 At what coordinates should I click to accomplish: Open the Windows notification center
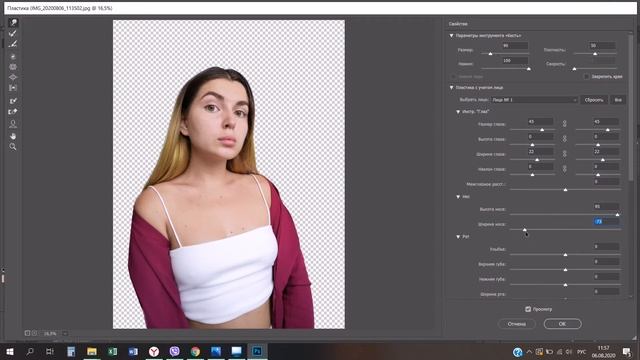pos(627,352)
